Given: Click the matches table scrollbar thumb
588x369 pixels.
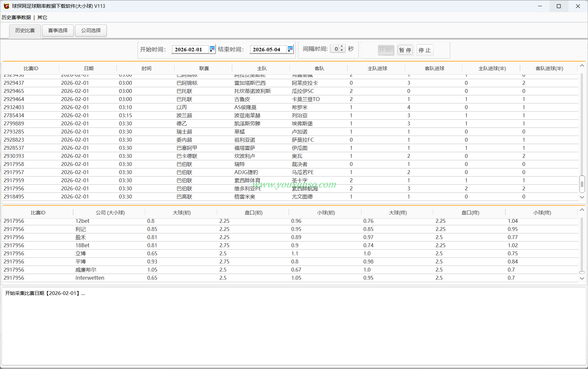Looking at the screenshot, I should [x=582, y=184].
